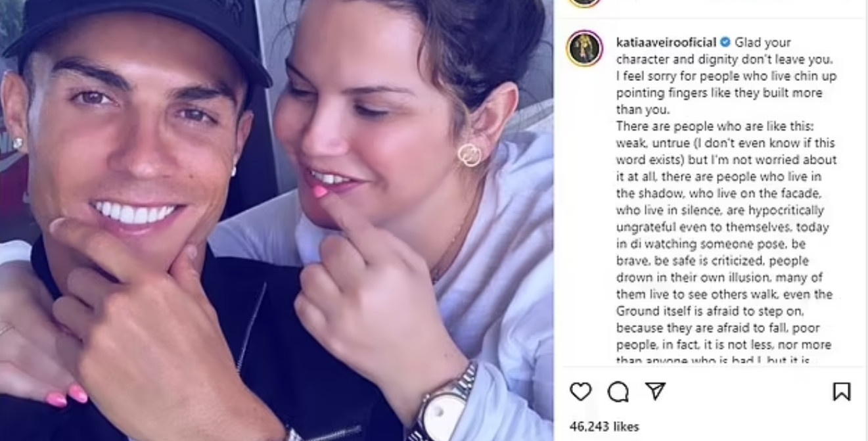Click the cut-off last line of the caption
Image resolution: width=868 pixels, height=441 pixels.
click(x=713, y=361)
